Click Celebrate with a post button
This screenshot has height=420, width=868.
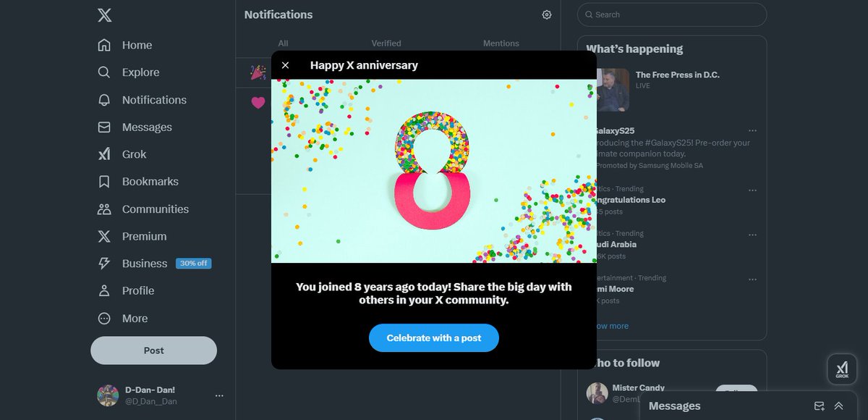coord(434,338)
